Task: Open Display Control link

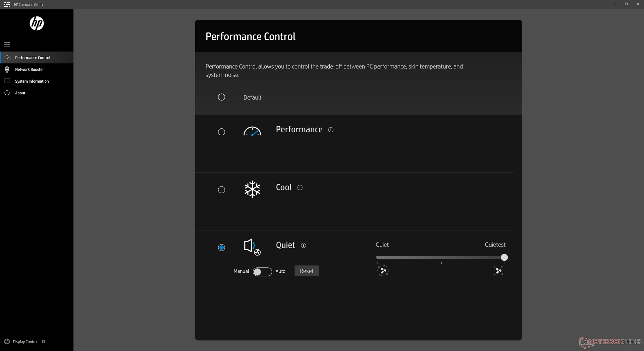Action: coord(25,342)
